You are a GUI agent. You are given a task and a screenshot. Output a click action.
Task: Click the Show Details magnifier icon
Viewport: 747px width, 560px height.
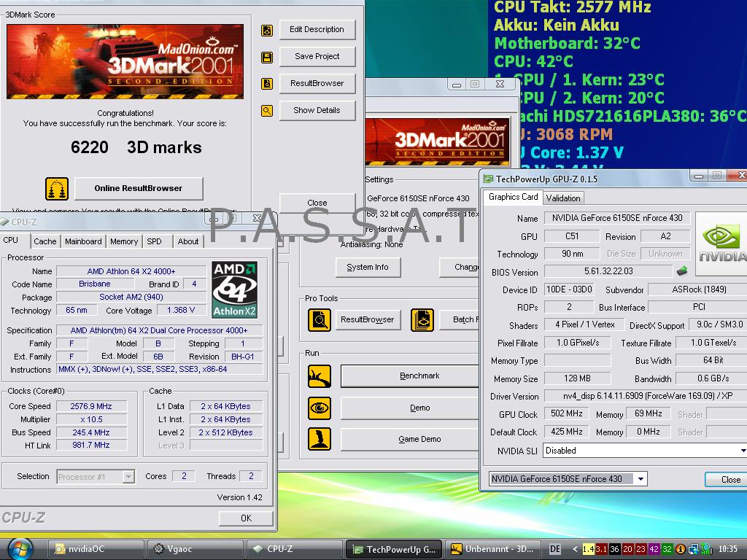coord(267,111)
